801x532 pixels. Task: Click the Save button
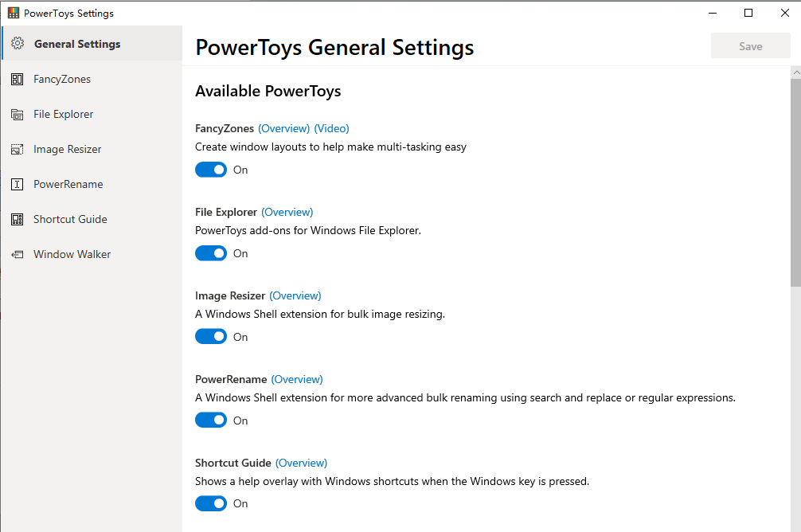[750, 46]
